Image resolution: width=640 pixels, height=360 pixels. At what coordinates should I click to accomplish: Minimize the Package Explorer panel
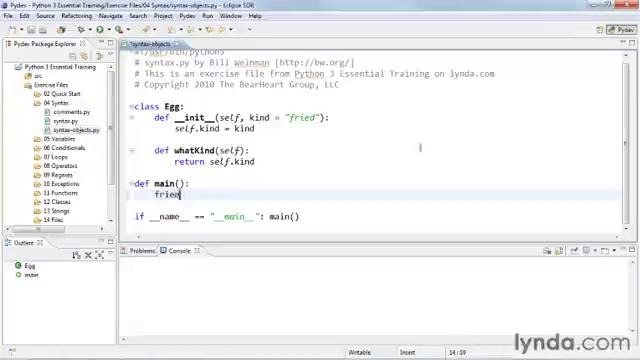click(x=101, y=42)
